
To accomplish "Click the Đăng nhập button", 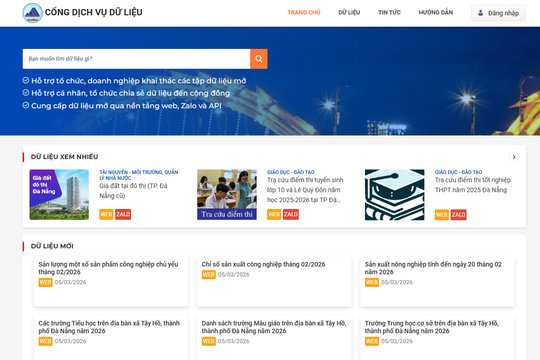I will (498, 13).
